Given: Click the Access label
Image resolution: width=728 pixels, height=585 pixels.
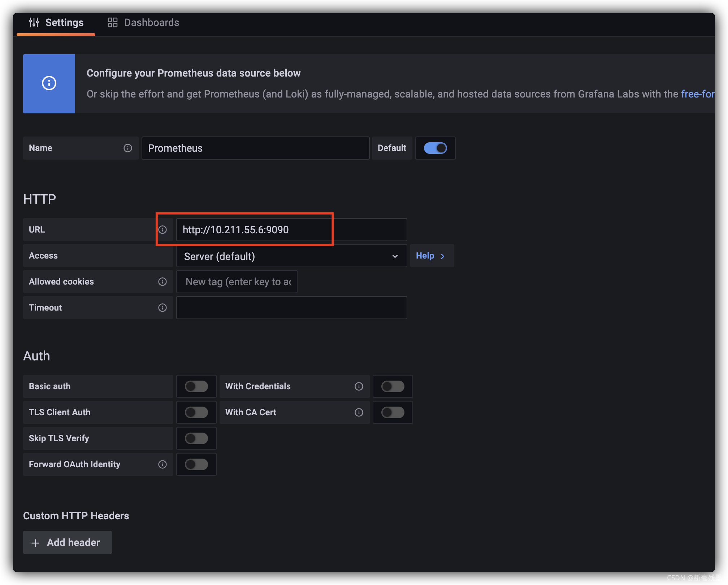Looking at the screenshot, I should [43, 256].
